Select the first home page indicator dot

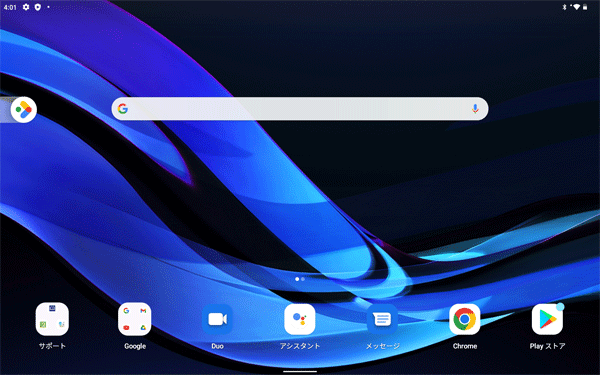pos(297,279)
